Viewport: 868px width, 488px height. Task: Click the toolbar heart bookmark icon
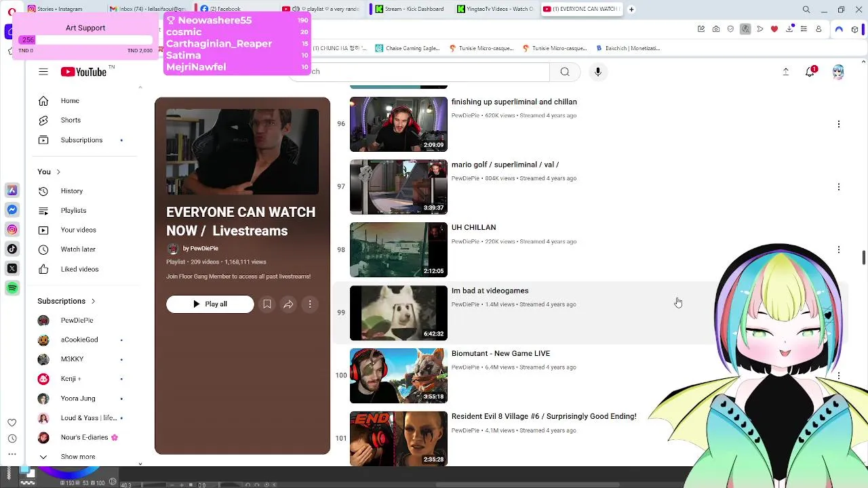[x=774, y=29]
